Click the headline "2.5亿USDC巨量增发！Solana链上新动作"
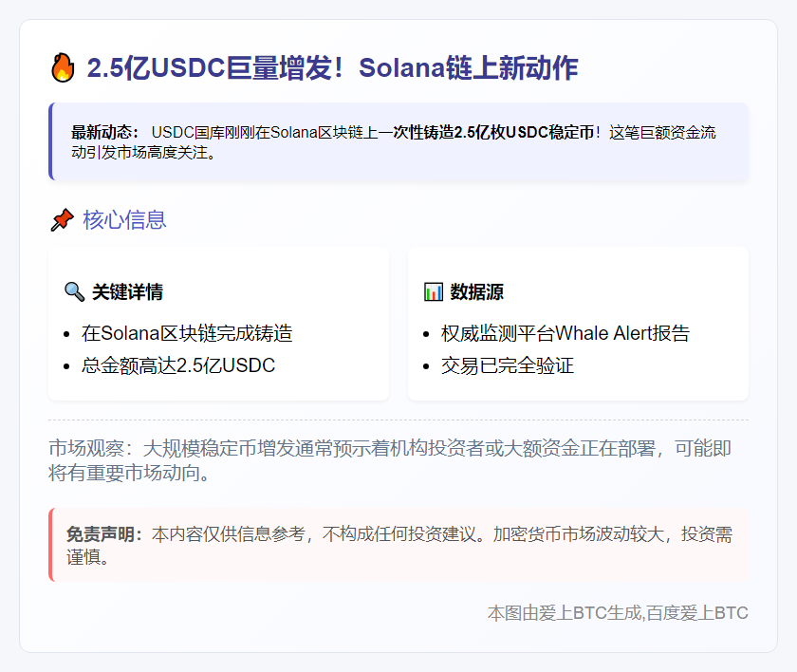 (x=332, y=67)
